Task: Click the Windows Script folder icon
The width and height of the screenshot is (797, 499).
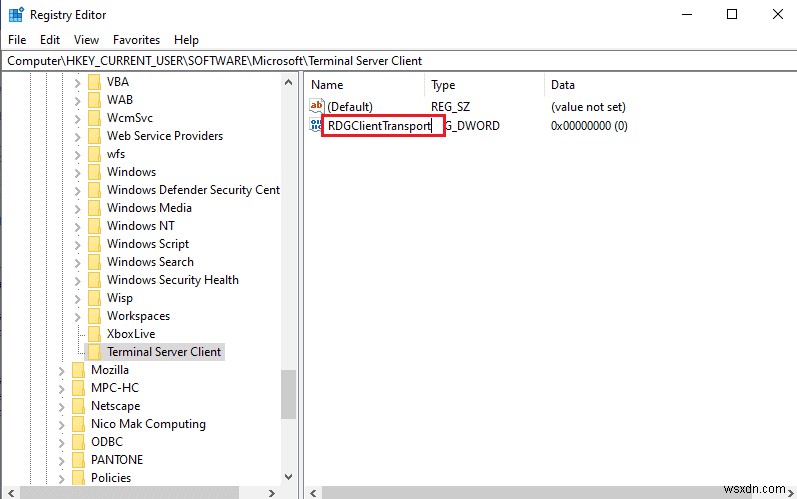Action: point(94,244)
